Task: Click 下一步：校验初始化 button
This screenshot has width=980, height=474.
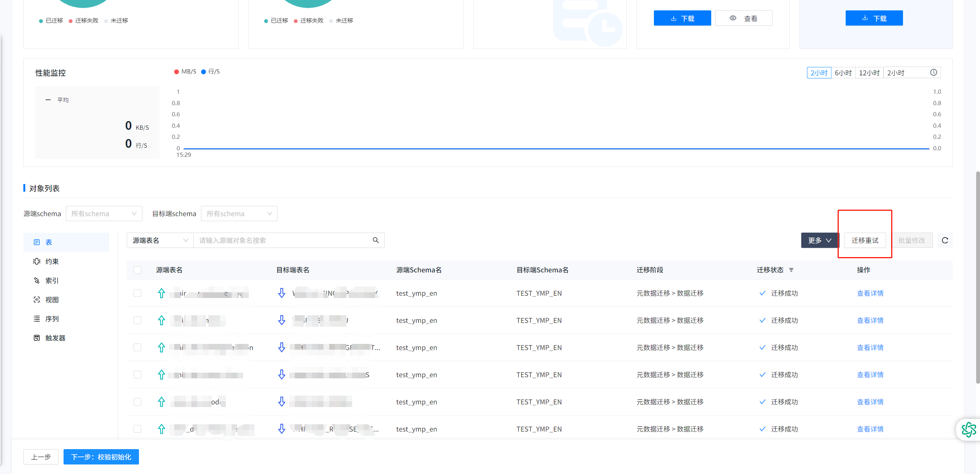Action: [101, 457]
